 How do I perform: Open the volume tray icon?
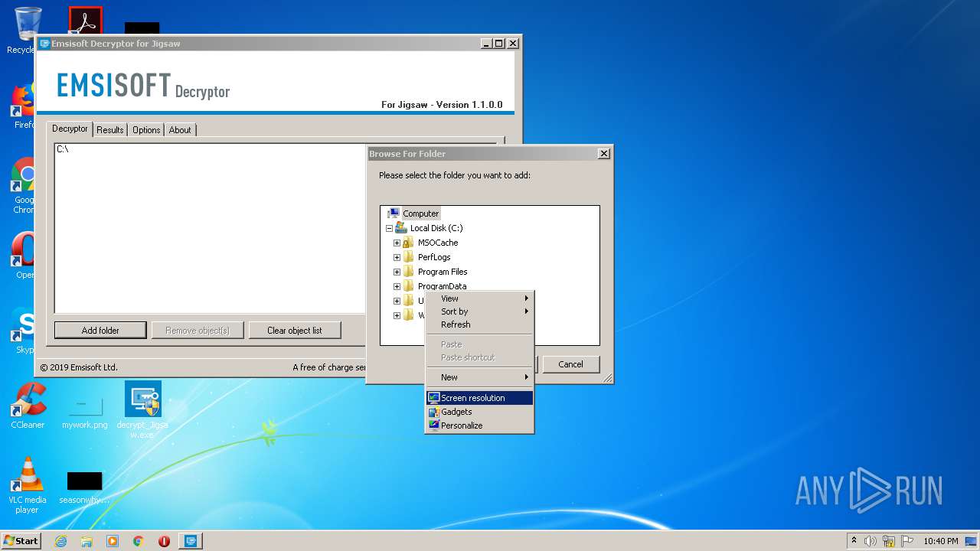coord(871,541)
